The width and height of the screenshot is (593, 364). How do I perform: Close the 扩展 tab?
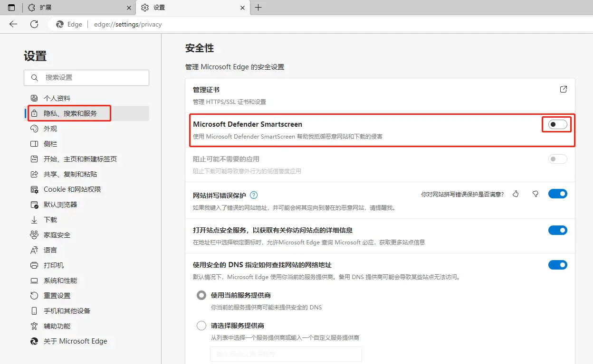point(129,8)
